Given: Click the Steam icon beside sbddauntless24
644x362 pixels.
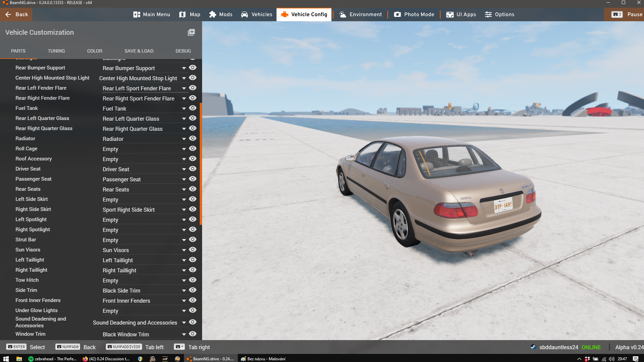Looking at the screenshot, I should coord(533,347).
